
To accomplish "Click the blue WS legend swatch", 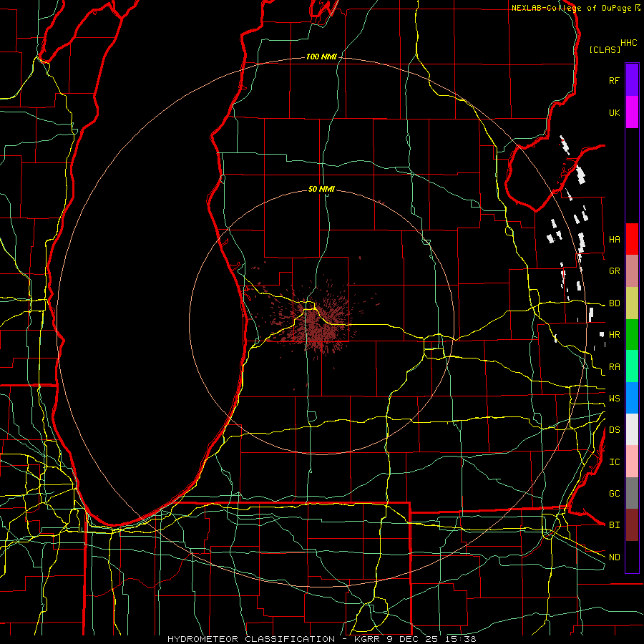I will pyautogui.click(x=632, y=398).
